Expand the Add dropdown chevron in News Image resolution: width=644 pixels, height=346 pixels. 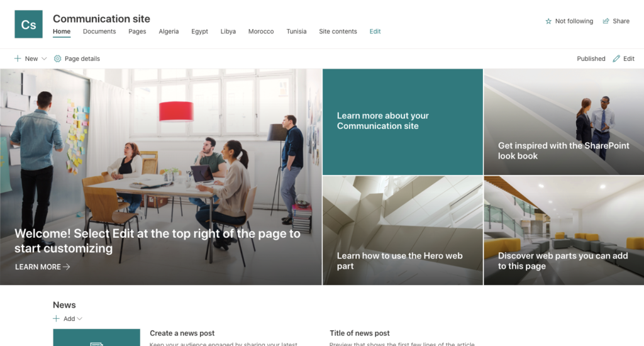[80, 318]
